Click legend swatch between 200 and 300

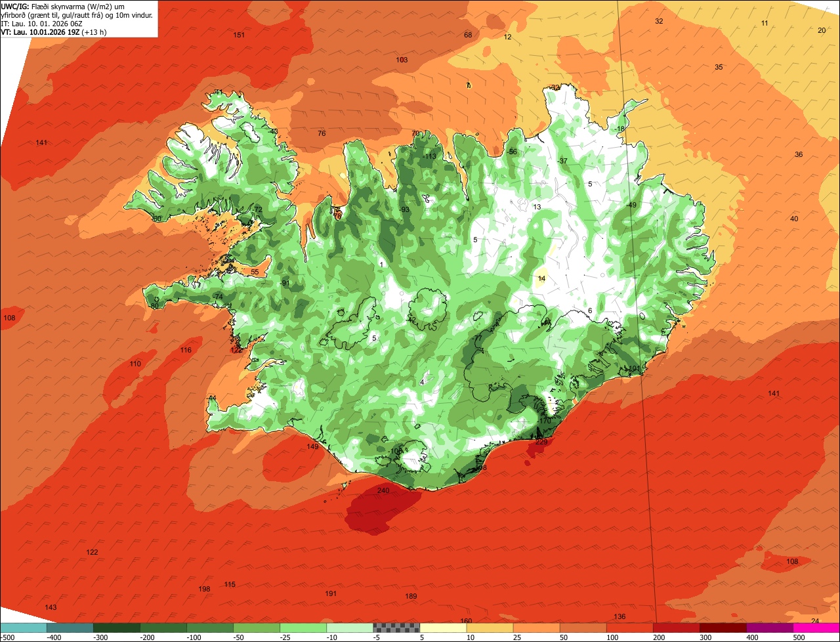click(x=676, y=628)
